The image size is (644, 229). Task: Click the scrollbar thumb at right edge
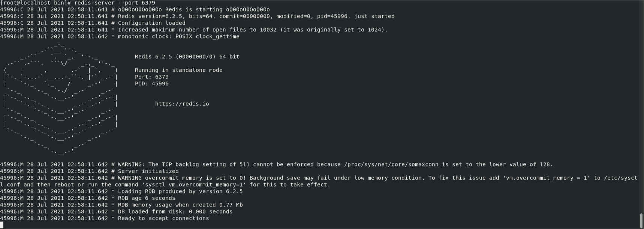coord(642,220)
